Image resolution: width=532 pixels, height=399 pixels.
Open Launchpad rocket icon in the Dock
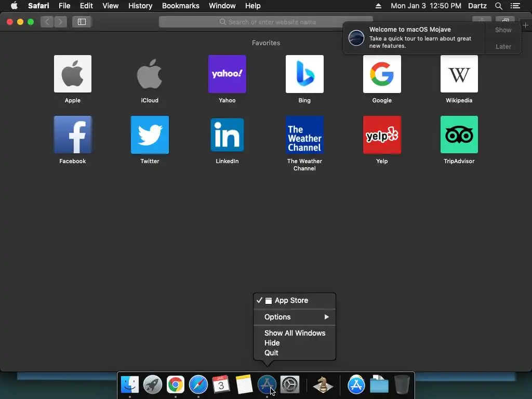click(153, 384)
